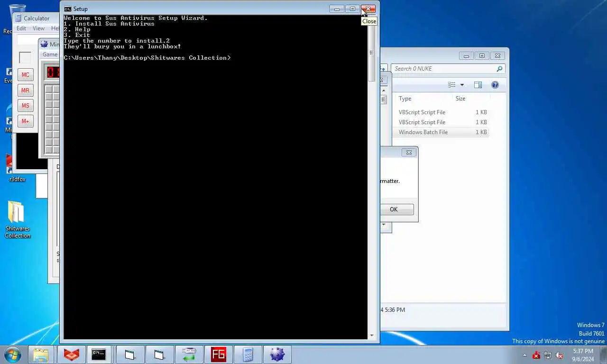Open the Explorer view options dropdown arrow
607x364 pixels.
(462, 85)
